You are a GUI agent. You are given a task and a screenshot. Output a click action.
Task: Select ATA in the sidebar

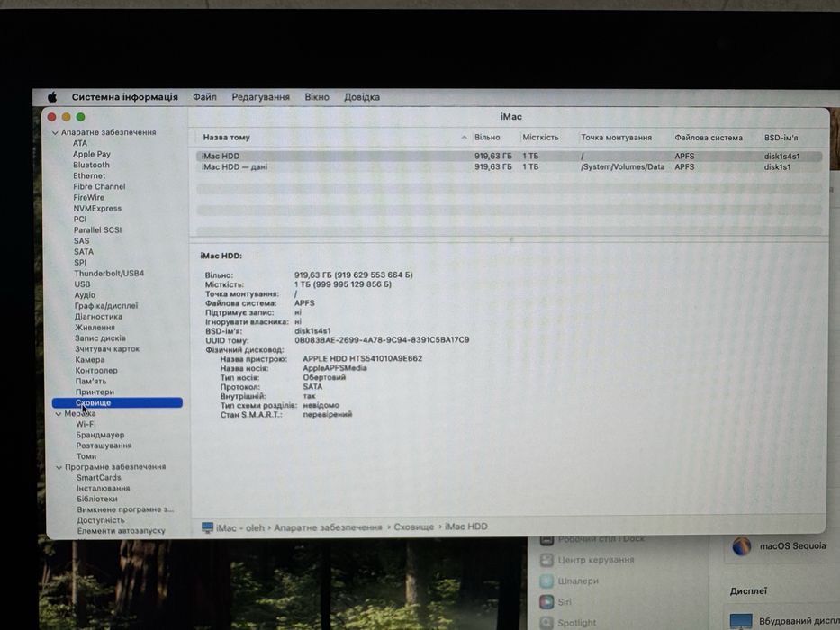[x=80, y=143]
